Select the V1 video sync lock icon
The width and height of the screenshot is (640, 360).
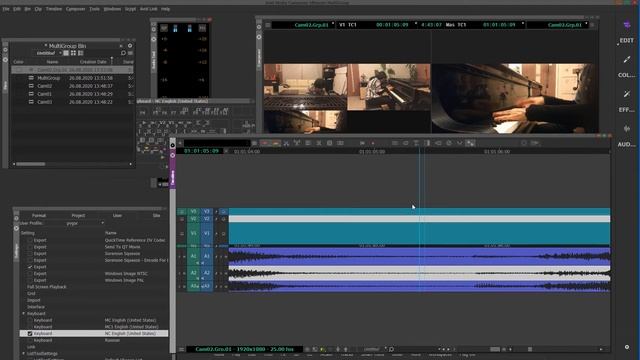(x=216, y=233)
